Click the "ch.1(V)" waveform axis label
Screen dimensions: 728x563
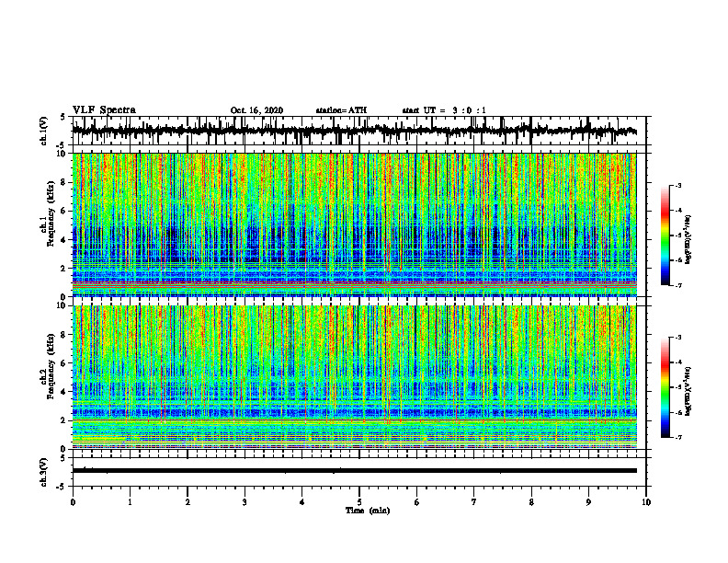pyautogui.click(x=43, y=131)
